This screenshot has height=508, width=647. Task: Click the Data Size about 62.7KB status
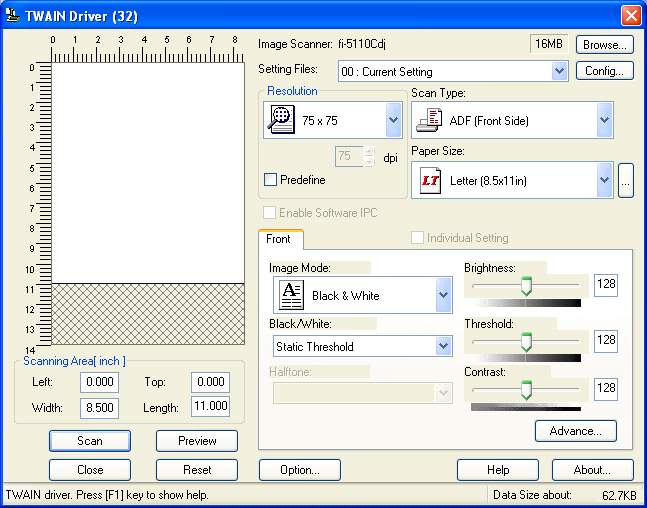(x=564, y=495)
